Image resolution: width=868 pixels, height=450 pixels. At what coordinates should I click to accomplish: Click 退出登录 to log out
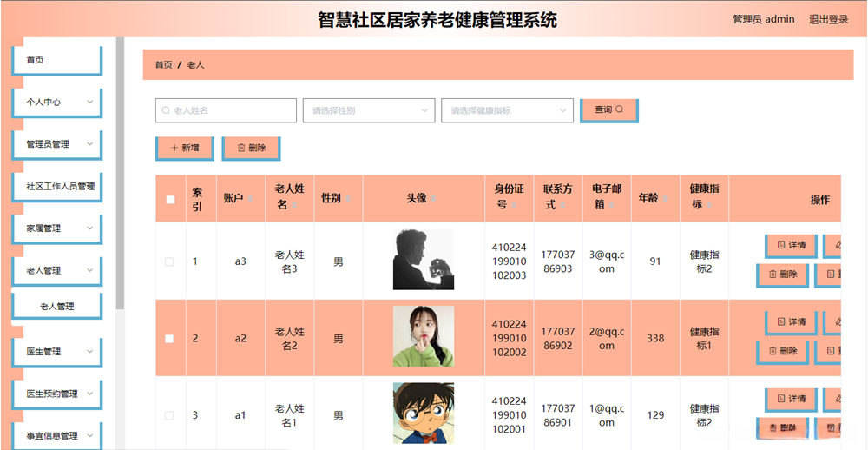coord(829,19)
